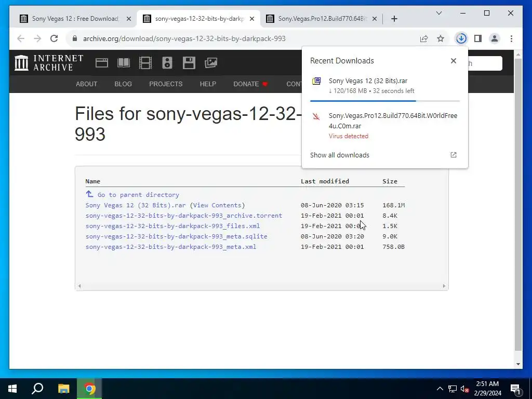Open Windows Start menu
This screenshot has height=399, width=532.
(x=12, y=389)
